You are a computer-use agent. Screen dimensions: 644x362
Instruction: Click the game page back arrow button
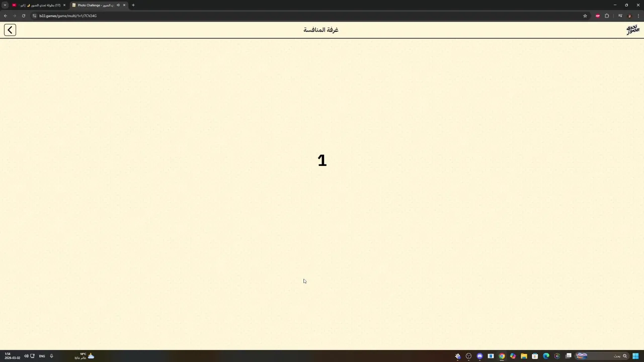(x=10, y=30)
